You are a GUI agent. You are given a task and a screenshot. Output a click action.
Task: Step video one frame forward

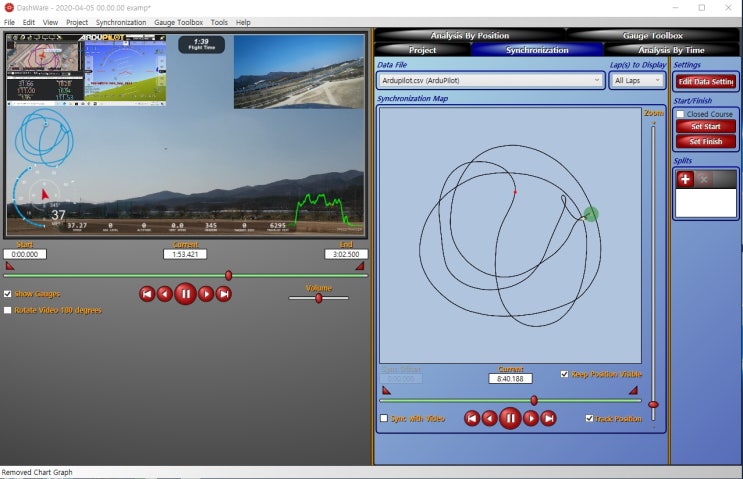tap(206, 294)
